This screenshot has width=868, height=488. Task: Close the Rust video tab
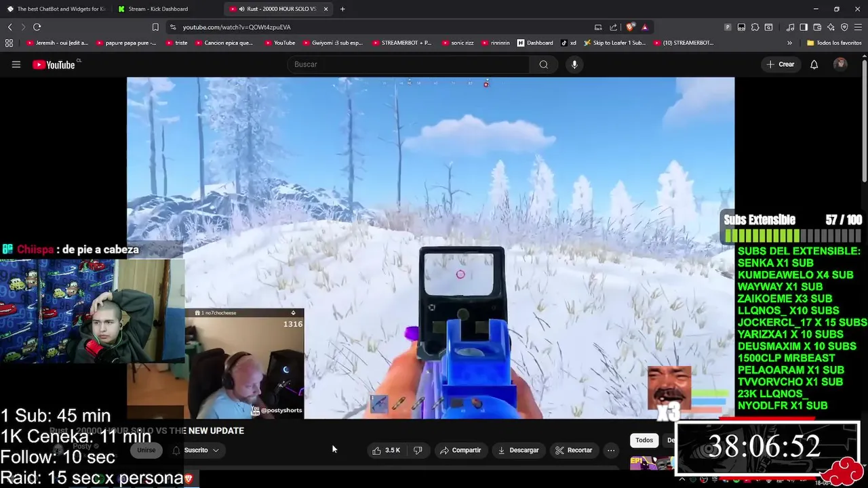(x=325, y=9)
